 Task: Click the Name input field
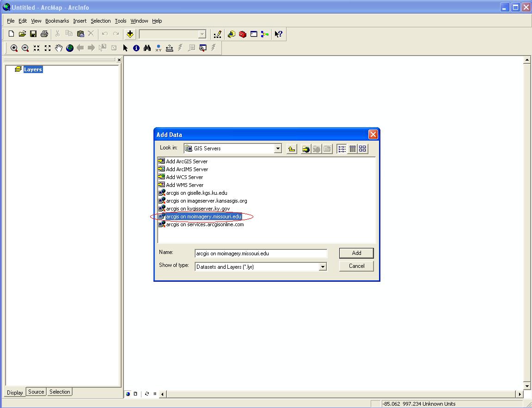pyautogui.click(x=261, y=253)
